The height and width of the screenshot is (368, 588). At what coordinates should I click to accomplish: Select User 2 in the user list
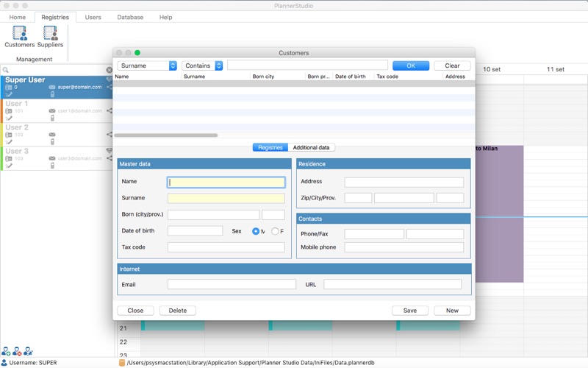57,135
